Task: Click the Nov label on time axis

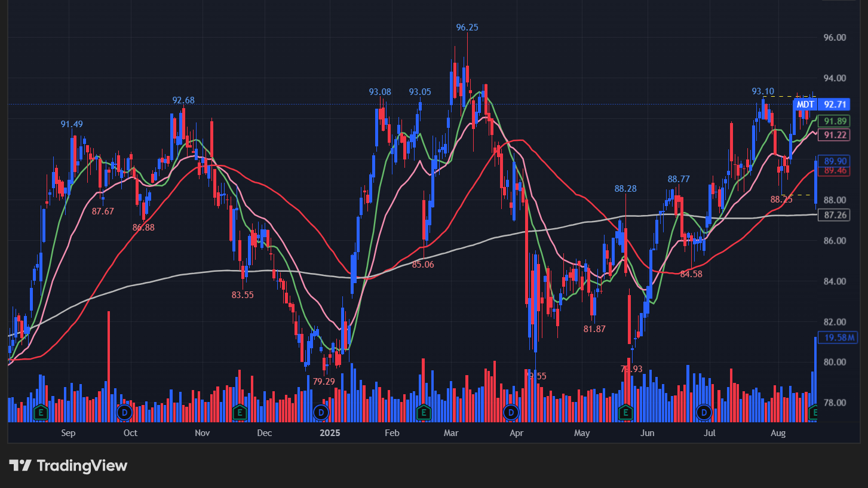Action: coord(203,433)
